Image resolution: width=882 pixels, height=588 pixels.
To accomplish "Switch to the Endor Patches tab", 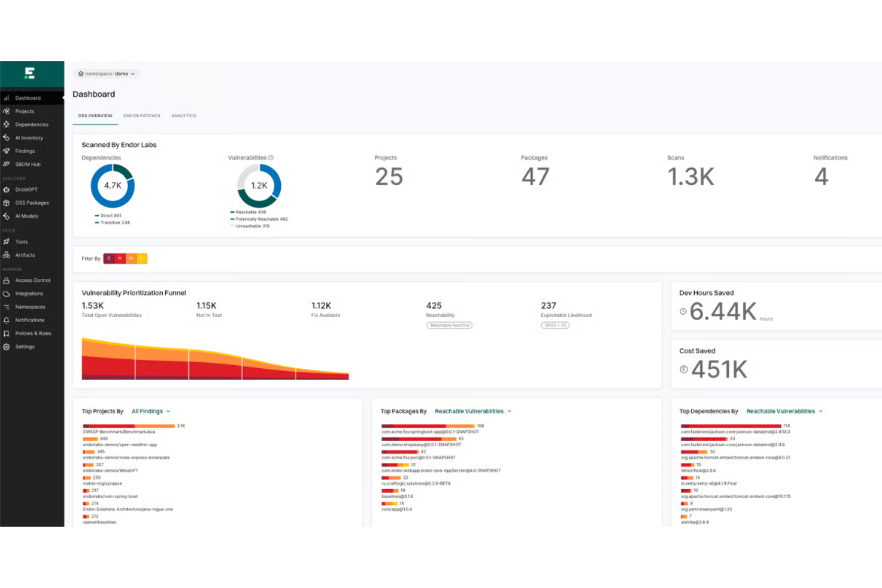I will tap(142, 116).
